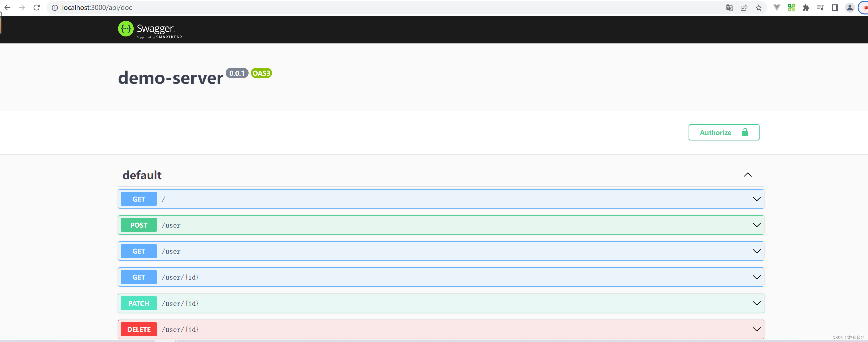
Task: Click the browser reload icon
Action: coord(36,8)
